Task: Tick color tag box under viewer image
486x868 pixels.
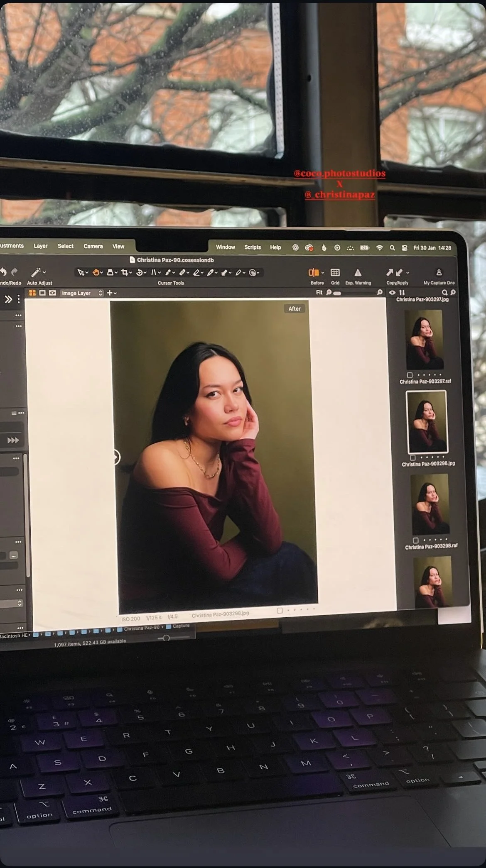Action: pos(280,610)
